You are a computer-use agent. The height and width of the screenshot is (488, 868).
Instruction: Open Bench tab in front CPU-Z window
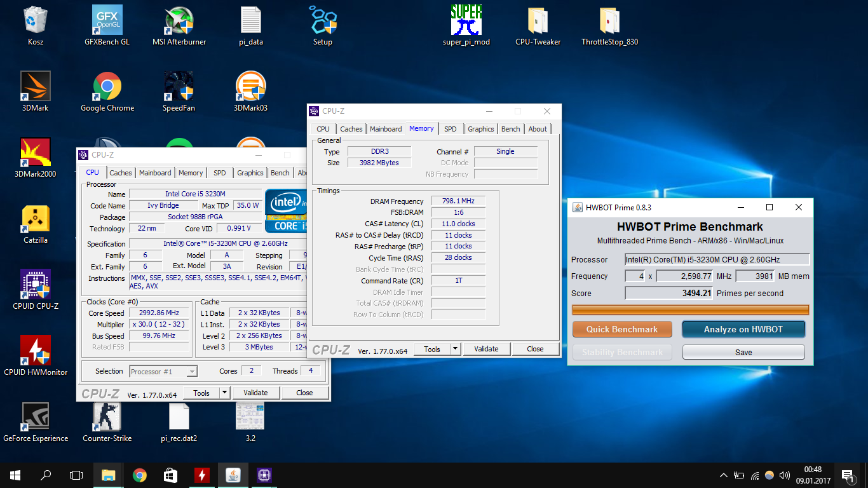(511, 129)
